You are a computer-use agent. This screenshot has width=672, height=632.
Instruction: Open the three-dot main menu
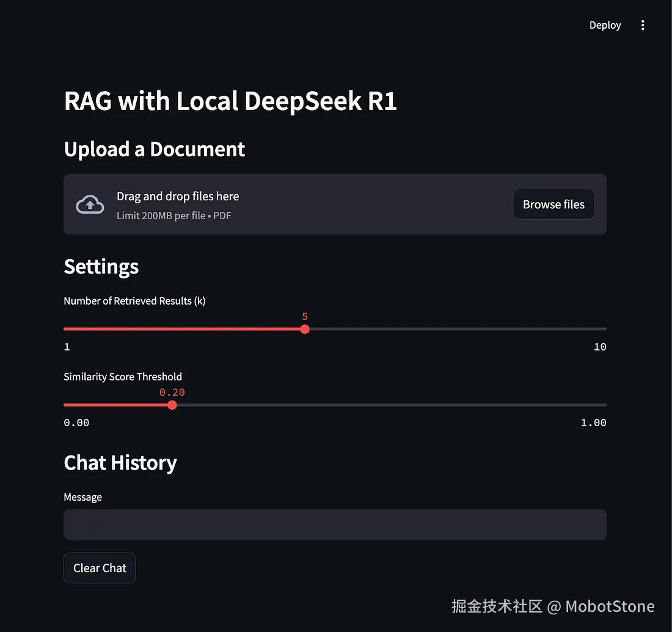click(642, 25)
